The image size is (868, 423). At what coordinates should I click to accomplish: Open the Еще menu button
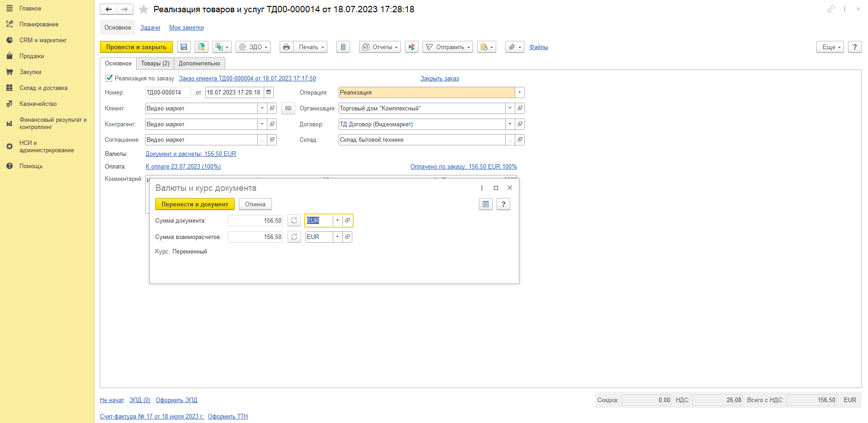830,47
